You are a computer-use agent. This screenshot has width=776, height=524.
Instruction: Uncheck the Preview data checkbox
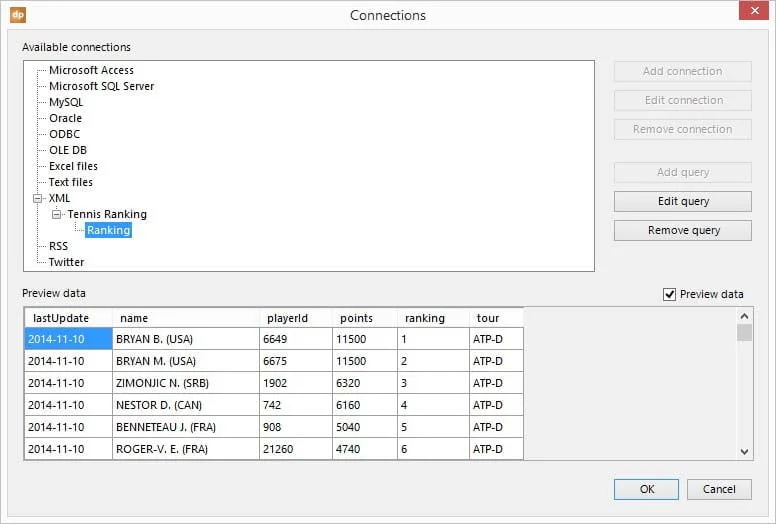[x=669, y=294]
